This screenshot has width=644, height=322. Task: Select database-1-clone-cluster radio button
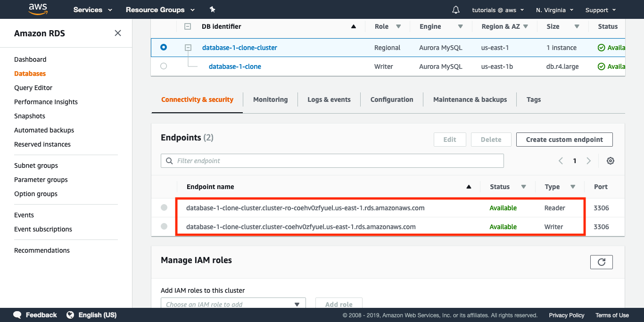(164, 48)
